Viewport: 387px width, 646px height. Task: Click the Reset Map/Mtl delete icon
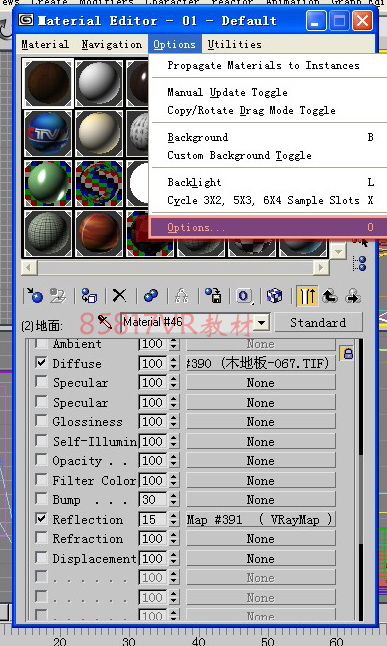[x=120, y=295]
